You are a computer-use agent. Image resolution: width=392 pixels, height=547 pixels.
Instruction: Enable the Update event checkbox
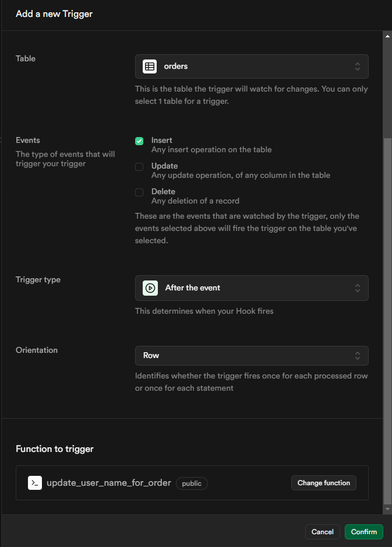(x=139, y=166)
